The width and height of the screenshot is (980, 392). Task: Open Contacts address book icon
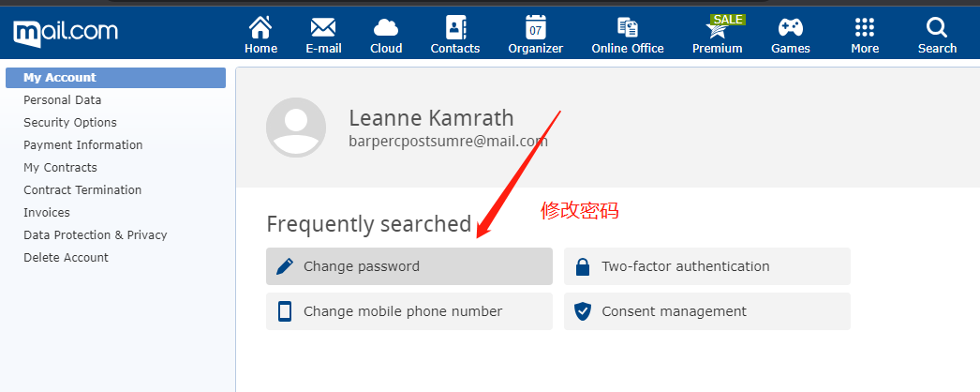click(x=455, y=28)
